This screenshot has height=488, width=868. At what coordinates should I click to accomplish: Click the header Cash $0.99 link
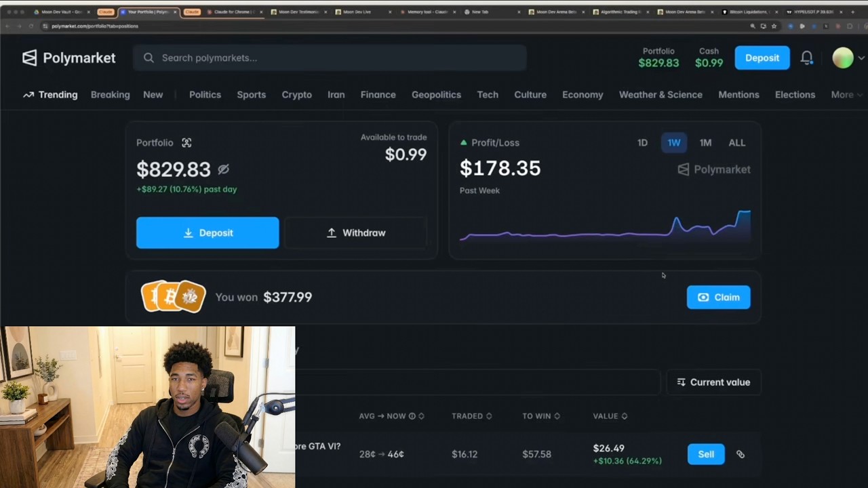click(x=709, y=58)
